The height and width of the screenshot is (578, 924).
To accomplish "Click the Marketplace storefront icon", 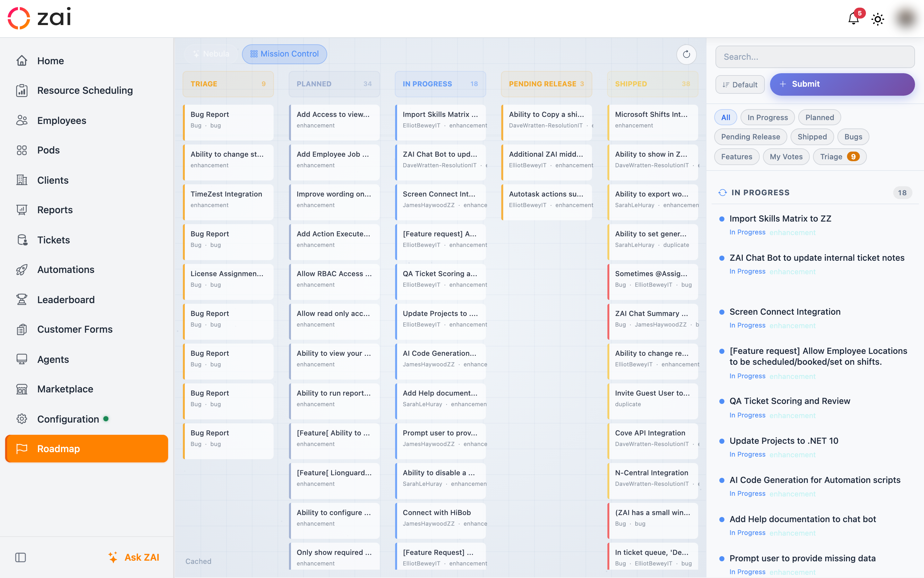I will point(22,389).
